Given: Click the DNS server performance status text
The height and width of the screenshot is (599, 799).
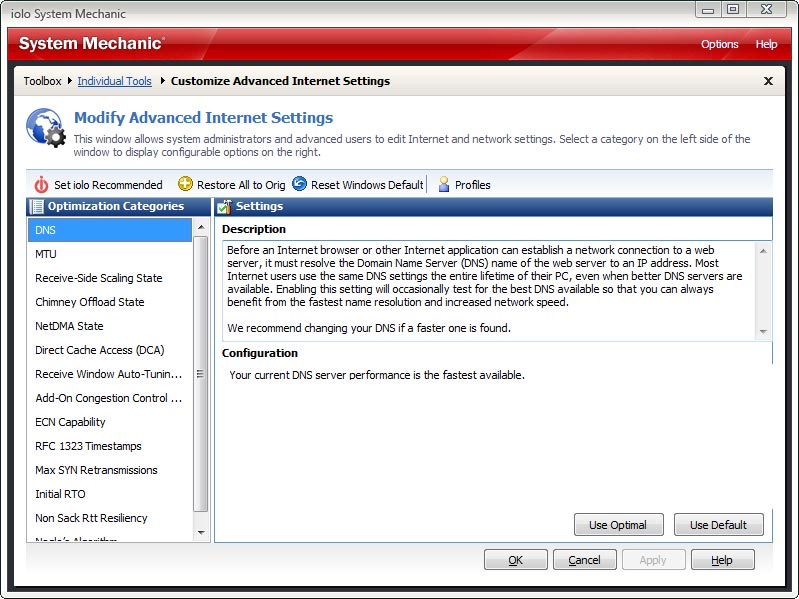Looking at the screenshot, I should pos(377,375).
